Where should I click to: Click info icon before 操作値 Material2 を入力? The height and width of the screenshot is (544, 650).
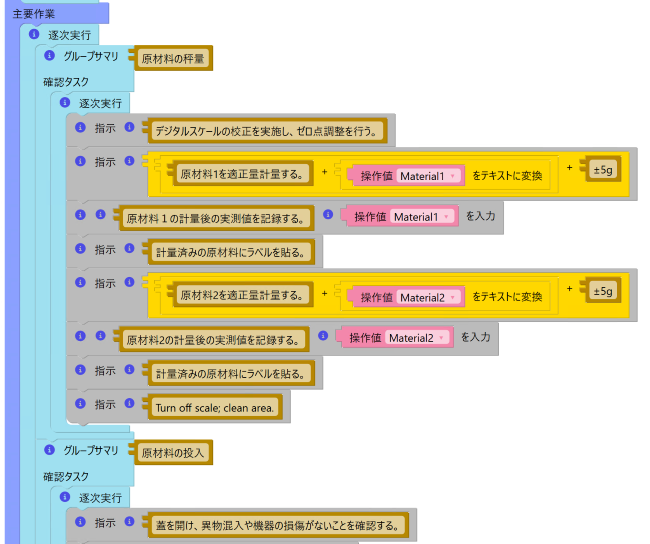323,337
